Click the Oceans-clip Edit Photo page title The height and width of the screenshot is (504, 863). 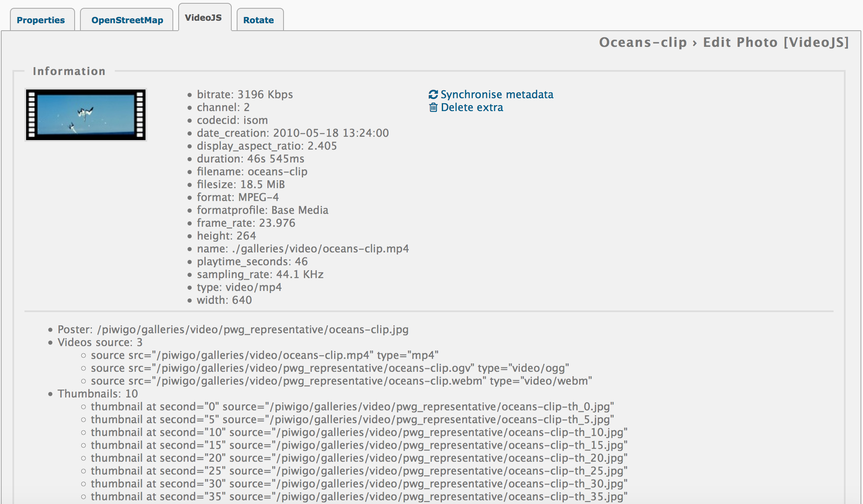724,42
